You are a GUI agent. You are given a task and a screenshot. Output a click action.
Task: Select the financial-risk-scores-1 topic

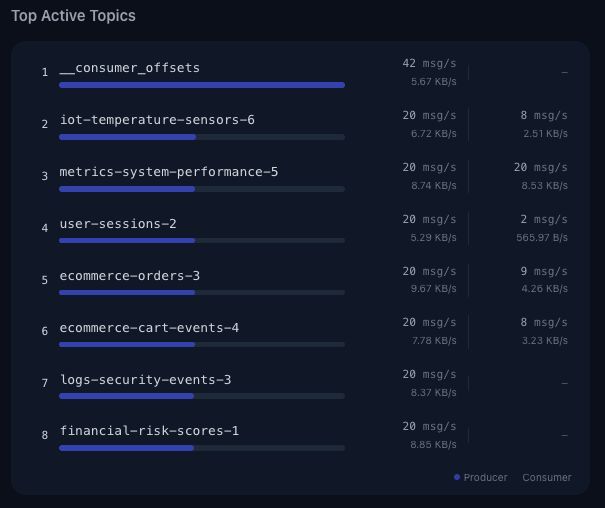tap(149, 431)
